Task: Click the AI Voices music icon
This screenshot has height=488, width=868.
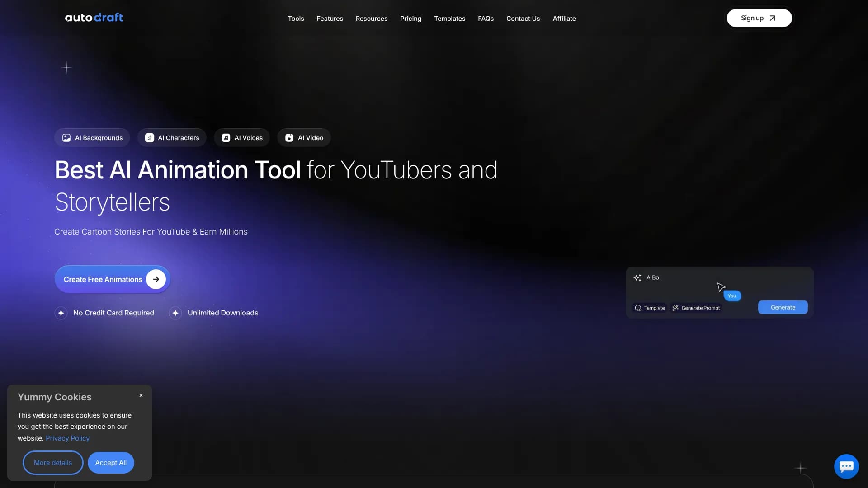Action: (226, 138)
